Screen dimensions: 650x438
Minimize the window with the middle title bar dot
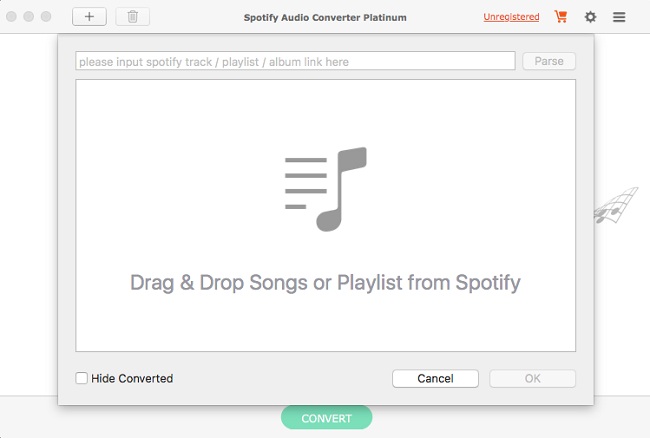tap(29, 17)
